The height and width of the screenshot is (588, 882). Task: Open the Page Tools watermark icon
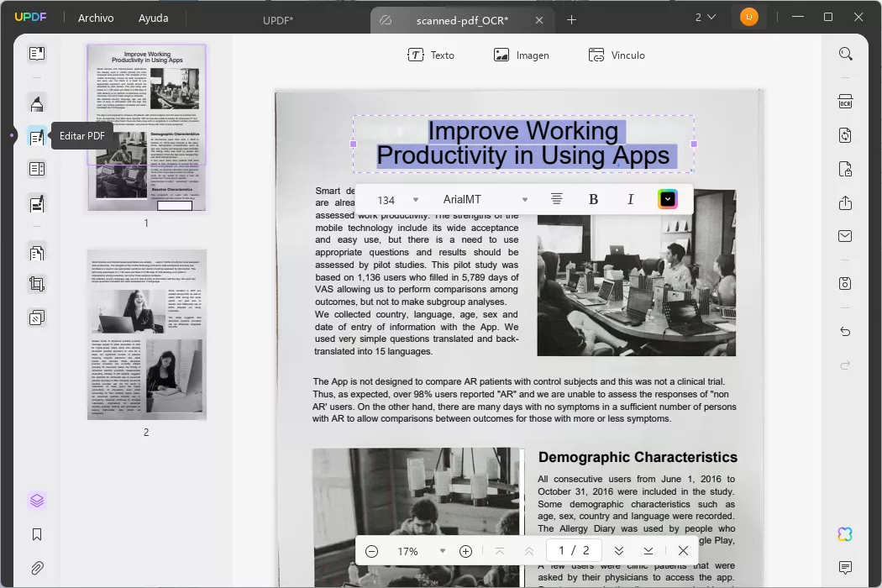pos(37,318)
